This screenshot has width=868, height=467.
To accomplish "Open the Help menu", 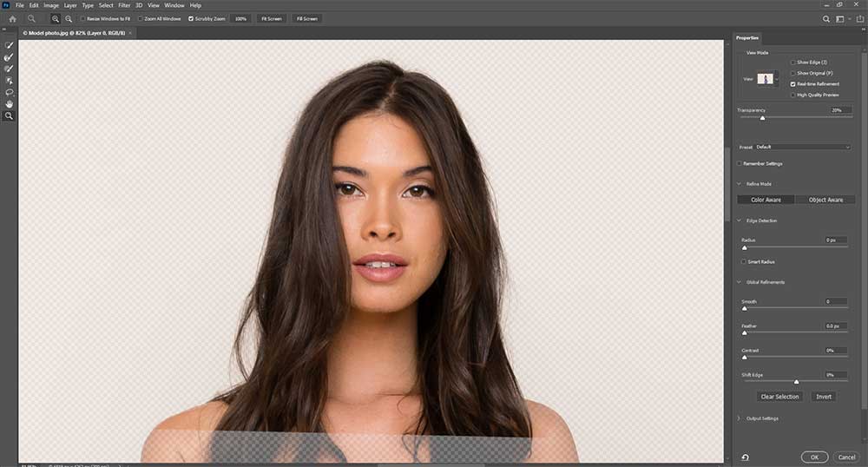I will click(x=195, y=5).
